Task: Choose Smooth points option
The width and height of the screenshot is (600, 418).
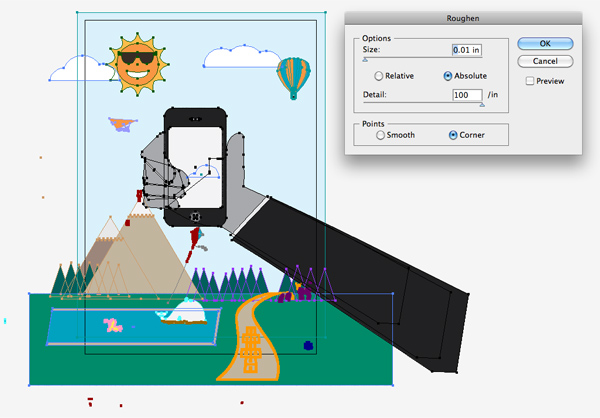Action: tap(380, 135)
